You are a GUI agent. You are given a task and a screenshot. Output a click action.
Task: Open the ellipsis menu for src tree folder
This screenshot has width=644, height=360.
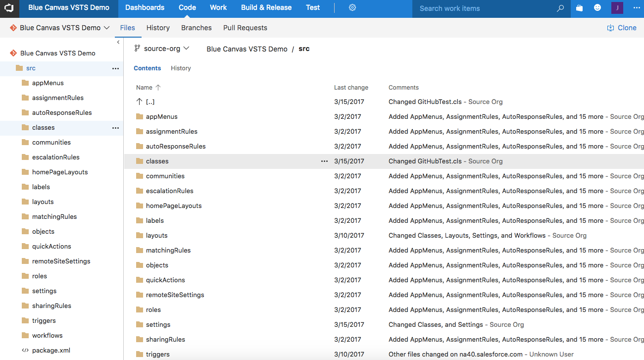(115, 69)
